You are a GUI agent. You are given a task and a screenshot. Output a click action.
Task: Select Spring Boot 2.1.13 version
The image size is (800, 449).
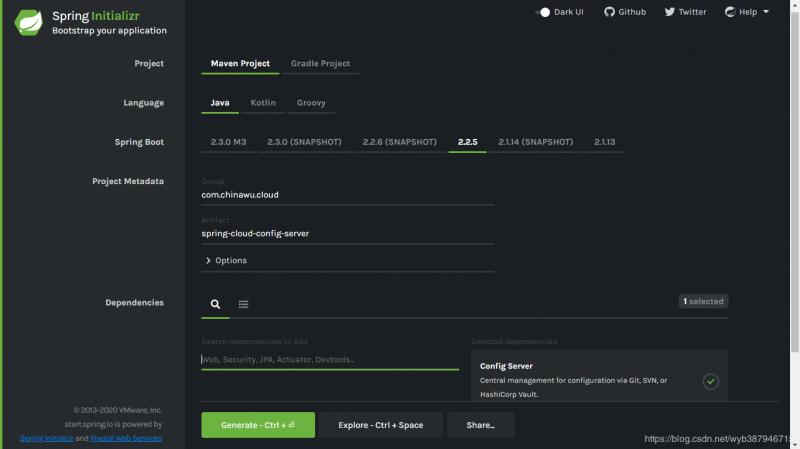point(605,142)
